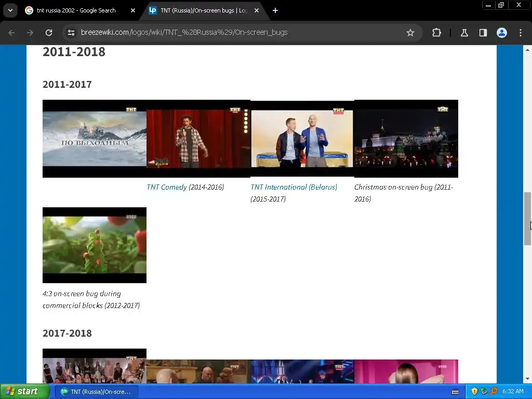Open the magnifier search tray icon
Image resolution: width=532 pixels, height=399 pixels.
(494, 392)
